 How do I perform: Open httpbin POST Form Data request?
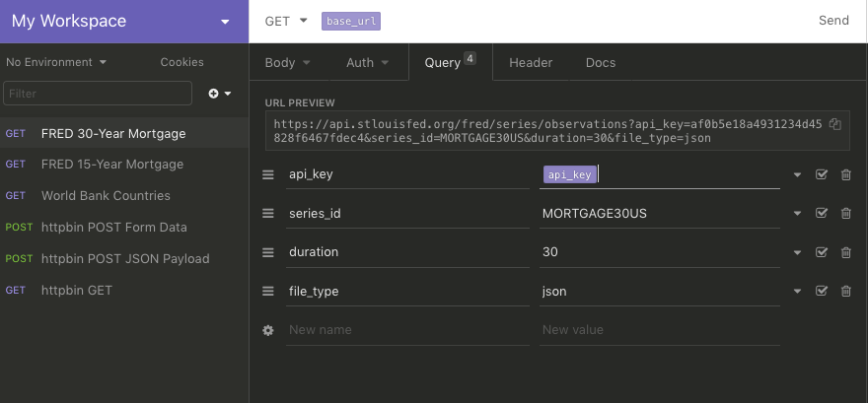pyautogui.click(x=124, y=228)
